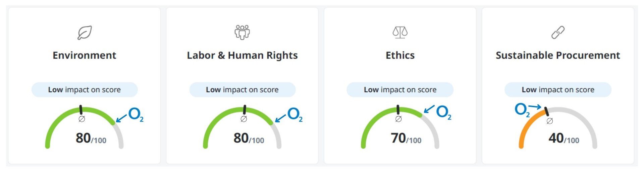Click the O2 logo beside Environment gauge
644x170 pixels.
point(136,115)
